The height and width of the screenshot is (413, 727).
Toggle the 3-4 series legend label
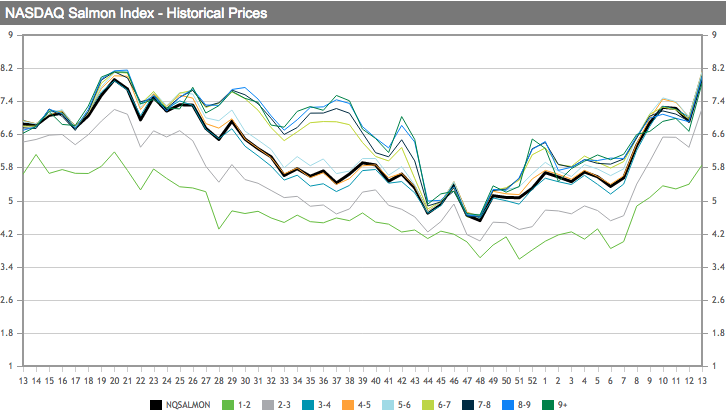coord(324,405)
